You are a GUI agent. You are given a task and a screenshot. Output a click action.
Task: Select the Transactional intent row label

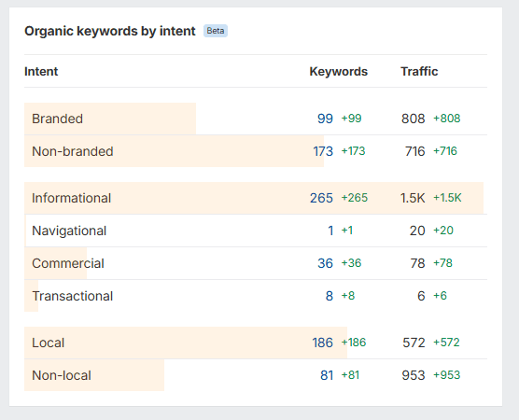pyautogui.click(x=73, y=296)
